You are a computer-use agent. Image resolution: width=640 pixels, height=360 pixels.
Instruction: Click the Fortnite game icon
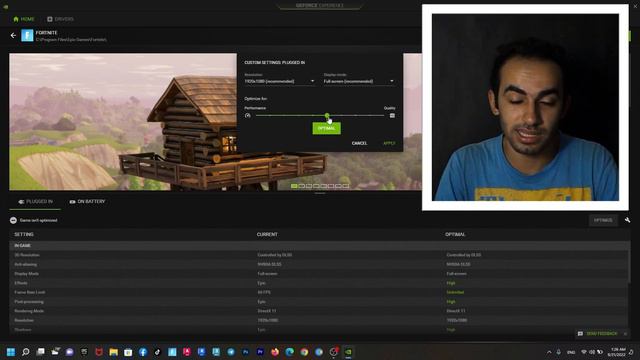[x=27, y=36]
